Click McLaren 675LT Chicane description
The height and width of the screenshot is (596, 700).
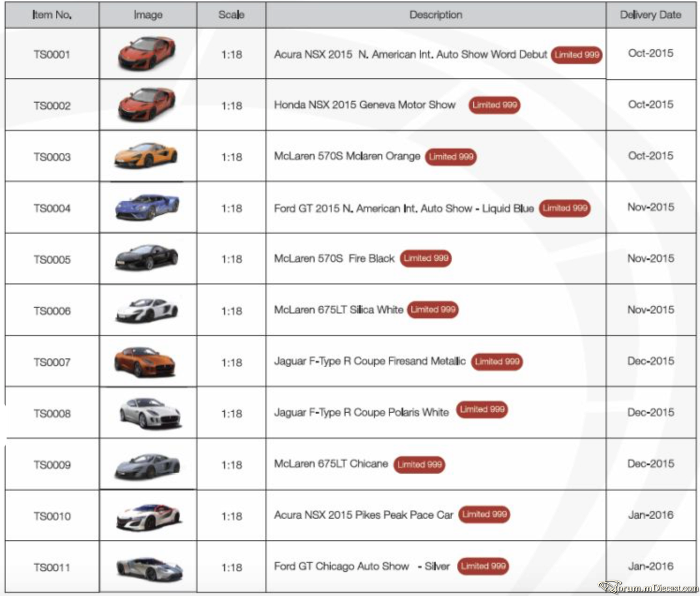[331, 464]
